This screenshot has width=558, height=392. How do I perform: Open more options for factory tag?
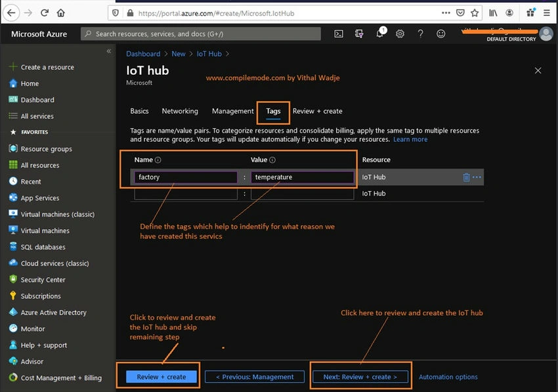[477, 177]
